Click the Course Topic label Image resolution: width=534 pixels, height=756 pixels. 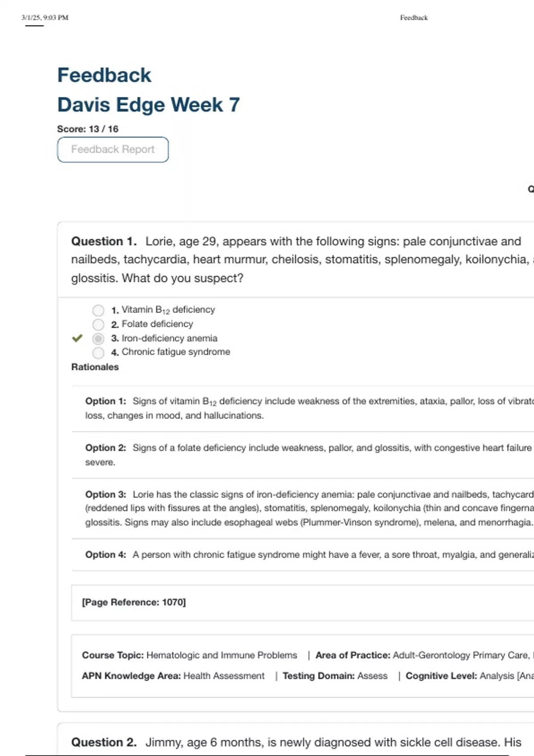click(x=113, y=655)
